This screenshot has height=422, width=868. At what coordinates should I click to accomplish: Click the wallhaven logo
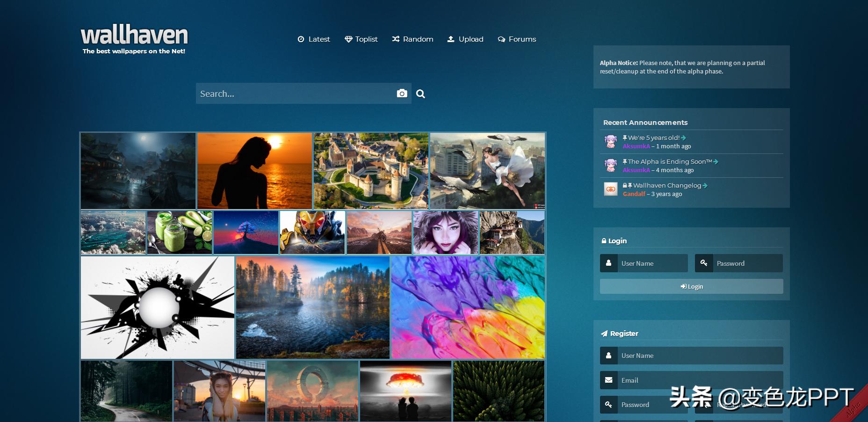(134, 36)
